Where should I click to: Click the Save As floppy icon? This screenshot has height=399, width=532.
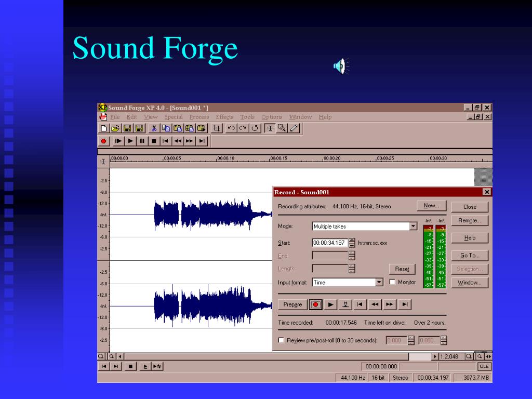tap(139, 128)
